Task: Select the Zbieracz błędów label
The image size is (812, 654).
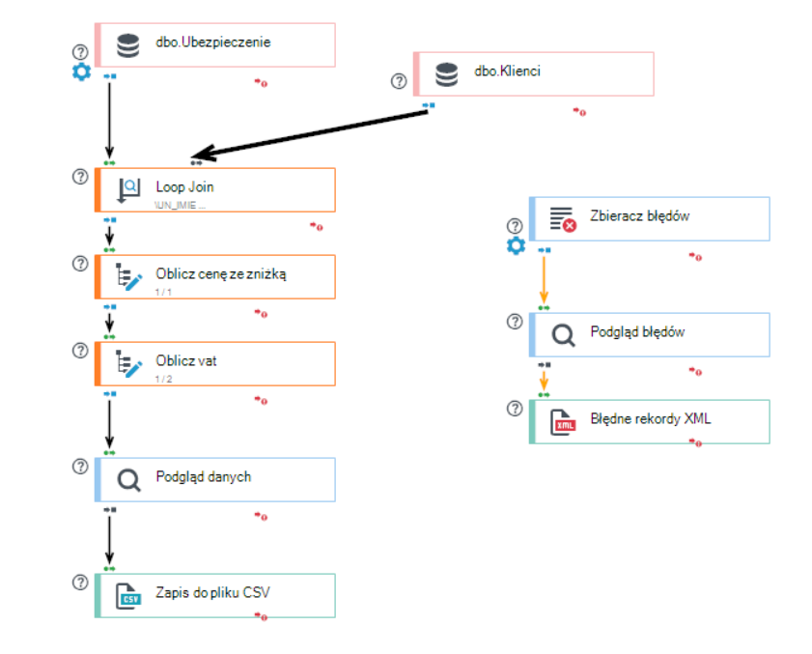Action: click(640, 216)
